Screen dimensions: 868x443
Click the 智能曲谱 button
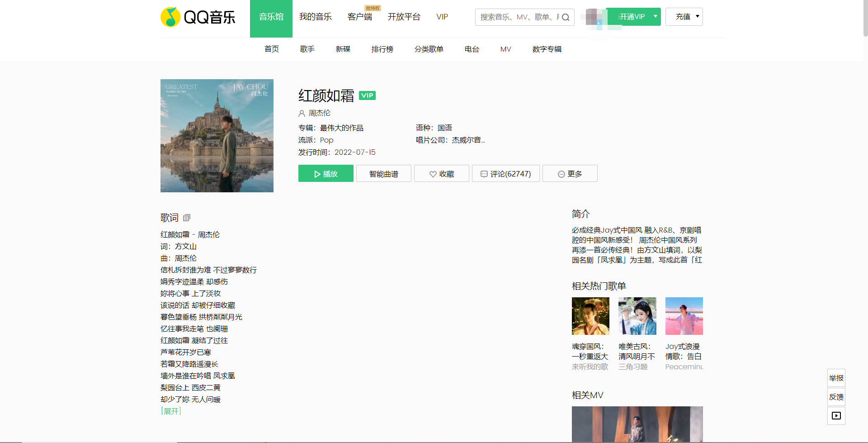383,174
